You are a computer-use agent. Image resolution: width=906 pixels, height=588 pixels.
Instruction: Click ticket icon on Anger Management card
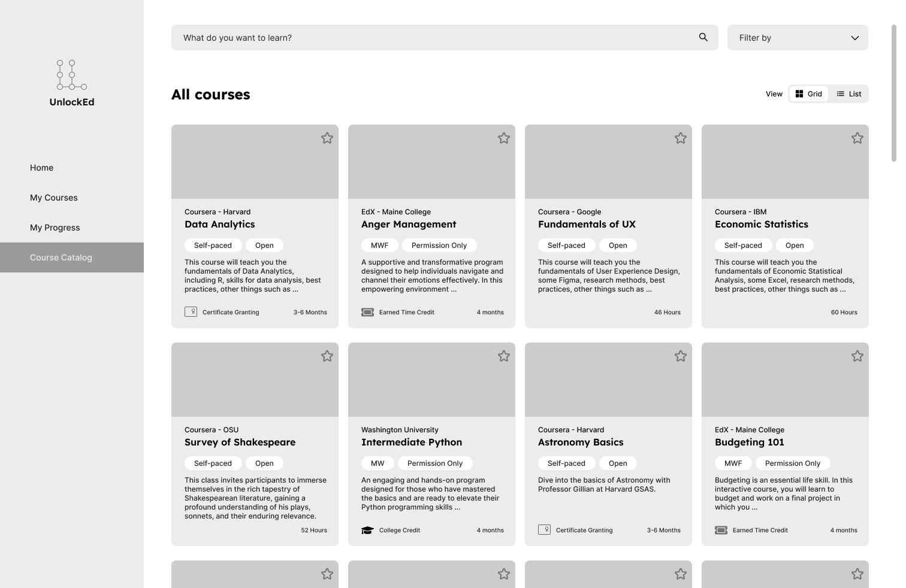pyautogui.click(x=368, y=312)
